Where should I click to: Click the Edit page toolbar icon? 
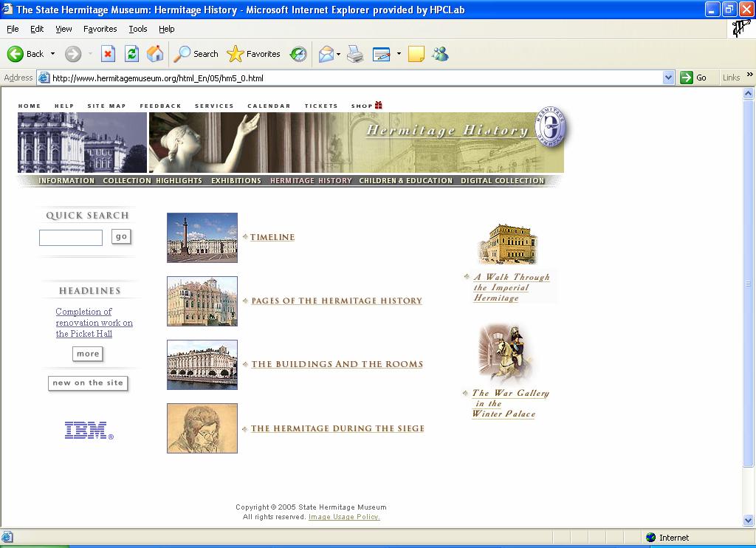[x=382, y=54]
